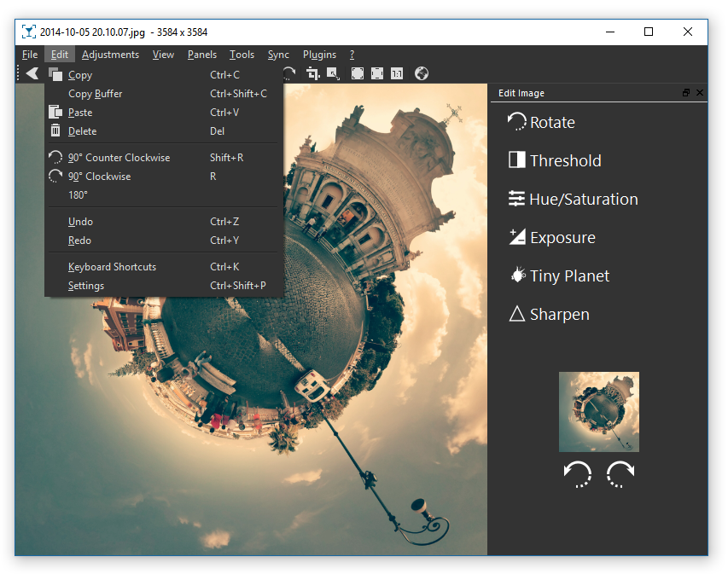Image resolution: width=728 pixels, height=574 pixels.
Task: Click the rotate icon in the toolbar
Action: [288, 73]
